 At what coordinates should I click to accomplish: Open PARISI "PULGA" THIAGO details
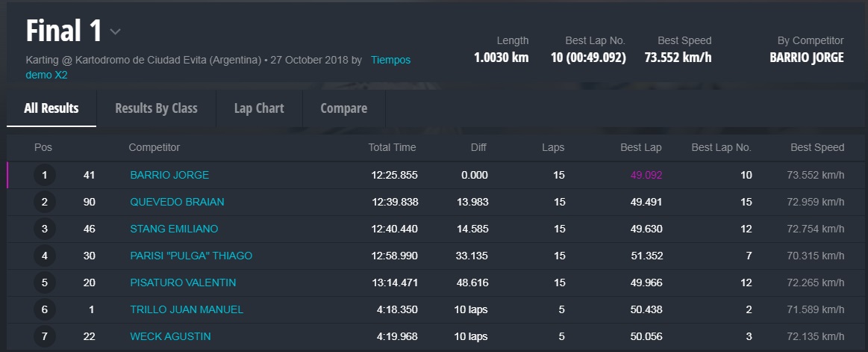coord(191,256)
